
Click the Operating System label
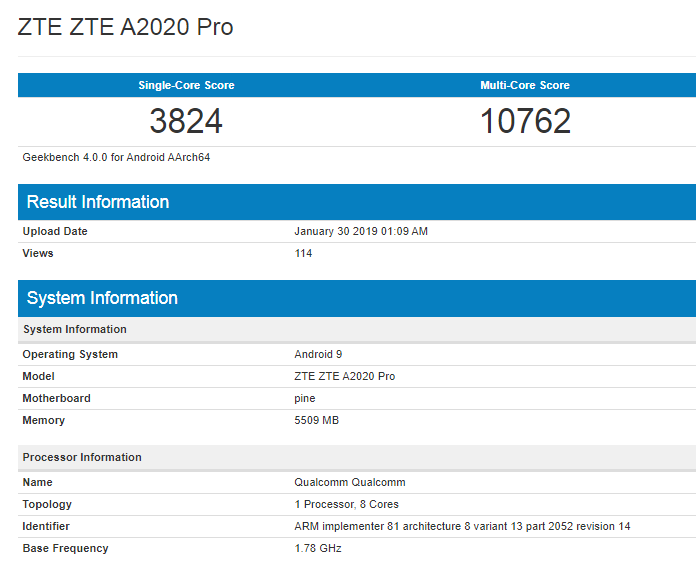[x=70, y=355]
